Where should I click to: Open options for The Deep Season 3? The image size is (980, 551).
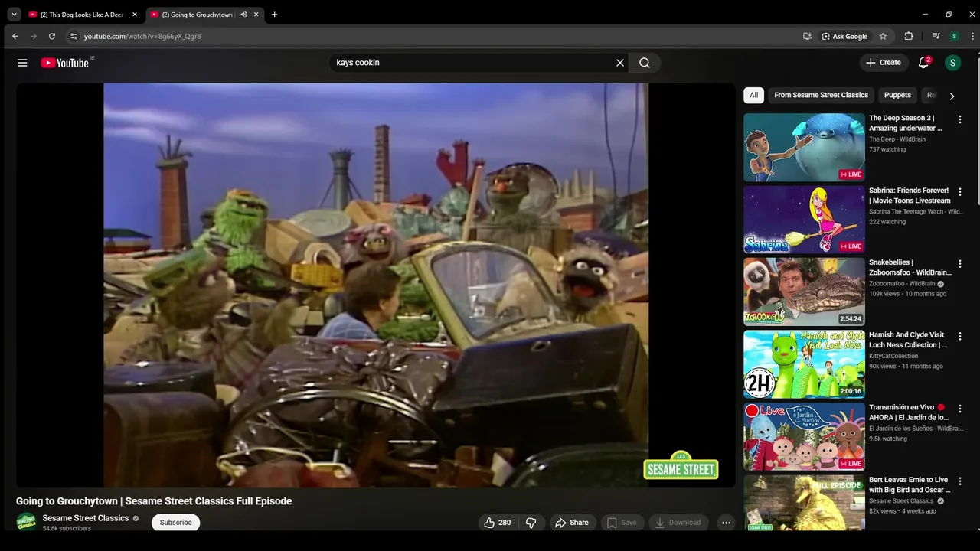(x=960, y=119)
